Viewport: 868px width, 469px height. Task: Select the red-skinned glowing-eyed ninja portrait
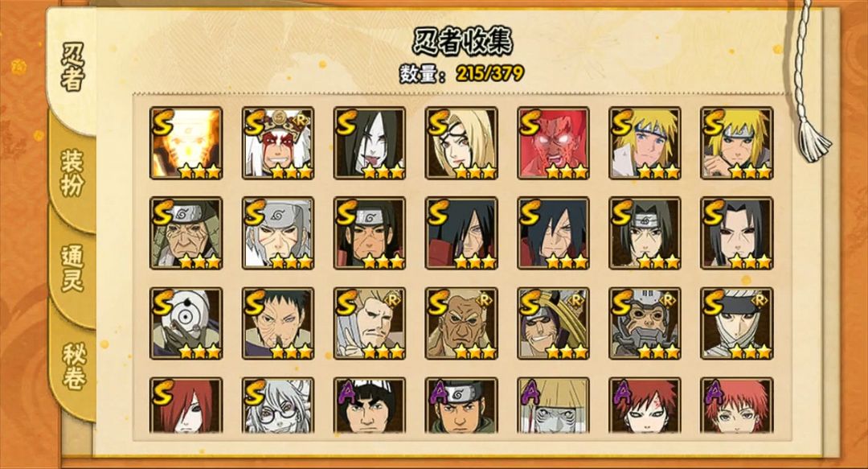point(553,143)
